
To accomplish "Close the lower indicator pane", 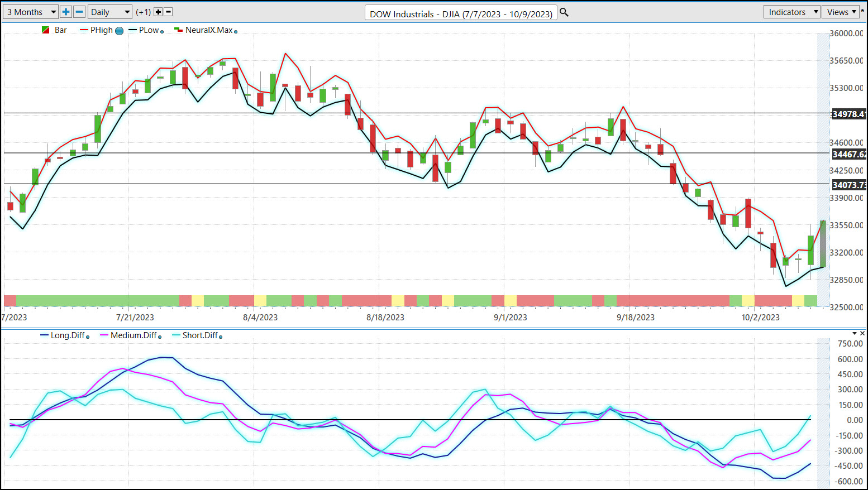I will coord(863,333).
